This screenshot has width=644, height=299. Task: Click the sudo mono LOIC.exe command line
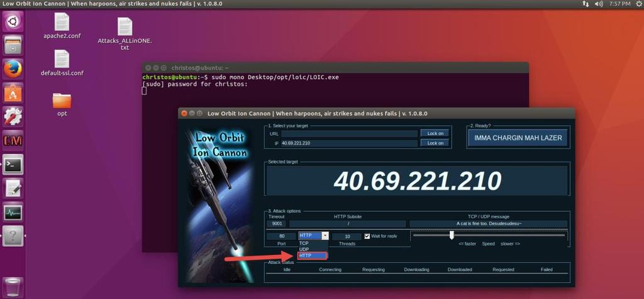[240, 77]
